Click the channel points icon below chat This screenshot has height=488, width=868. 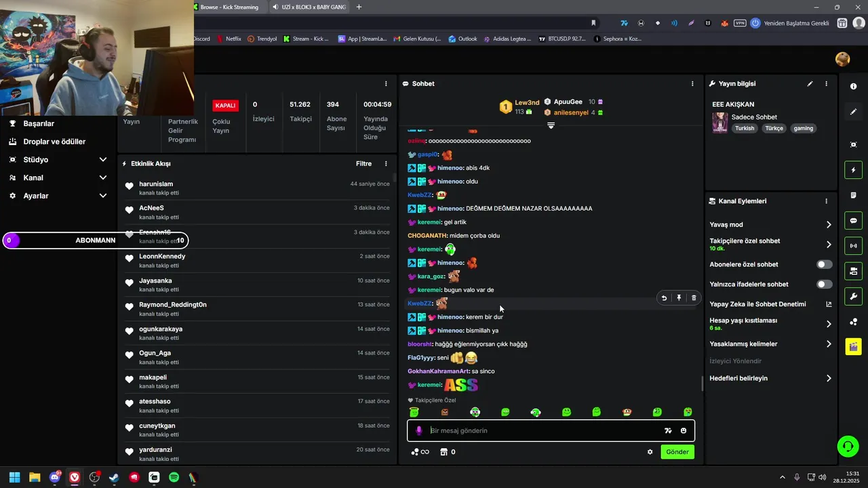[x=420, y=452]
